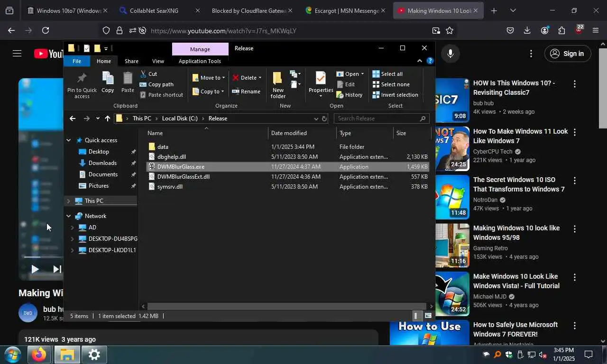Viewport: 607px width, 364px height.
Task: Click This PC in the address breadcrumb
Action: (142, 118)
